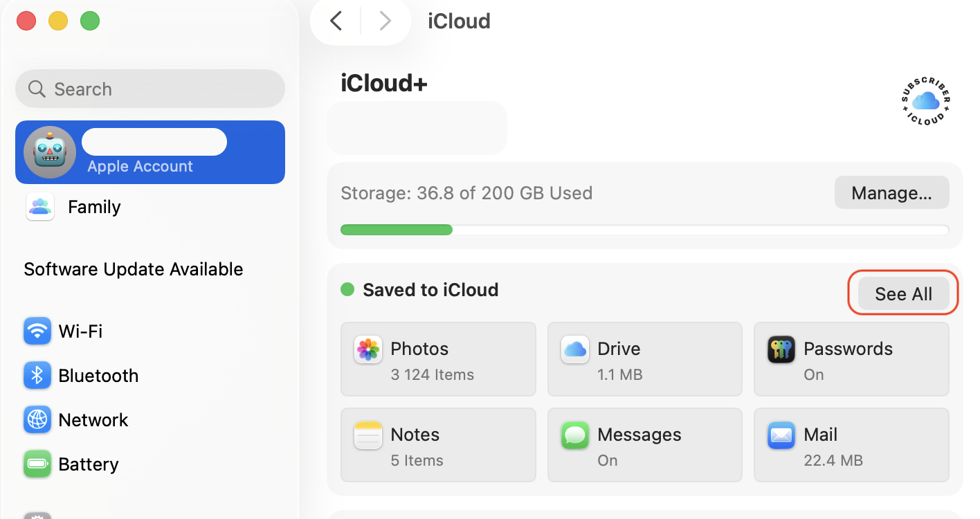Click the Wi-Fi sidebar icon
The width and height of the screenshot is (980, 519).
pyautogui.click(x=37, y=331)
